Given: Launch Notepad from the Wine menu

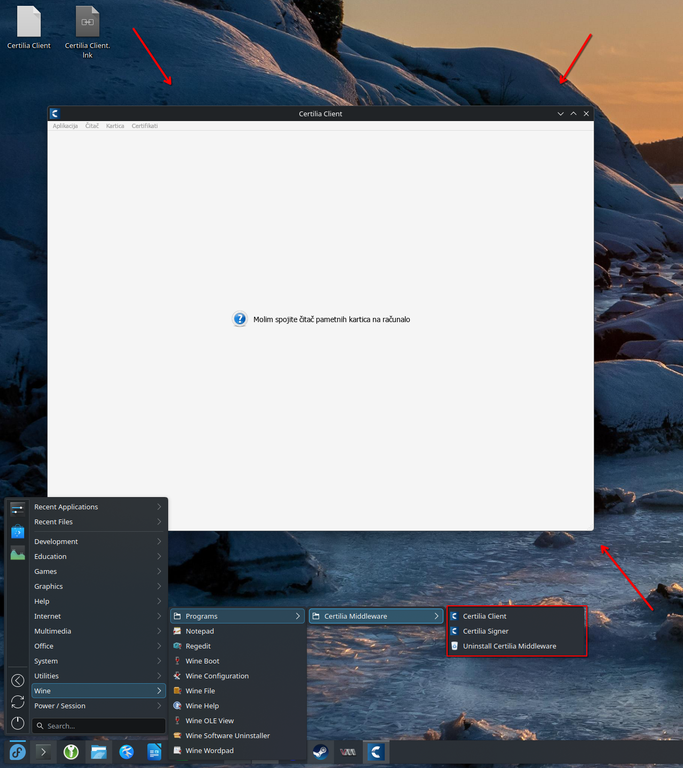Looking at the screenshot, I should (238, 631).
